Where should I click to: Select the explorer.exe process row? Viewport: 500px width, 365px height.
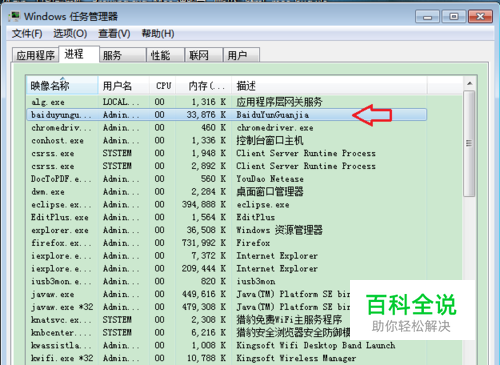click(227, 230)
